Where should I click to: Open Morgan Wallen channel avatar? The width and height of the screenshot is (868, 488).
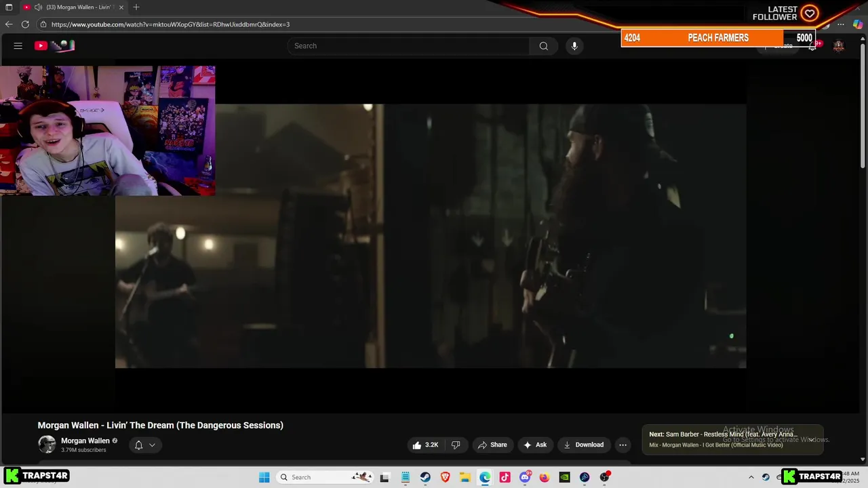[47, 445]
